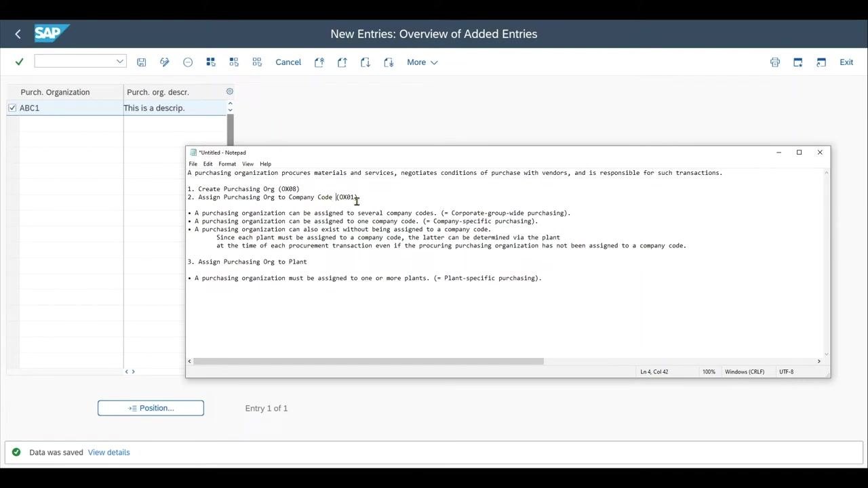The image size is (868, 488).
Task: Click the table scroll-up arrow
Action: 230,104
